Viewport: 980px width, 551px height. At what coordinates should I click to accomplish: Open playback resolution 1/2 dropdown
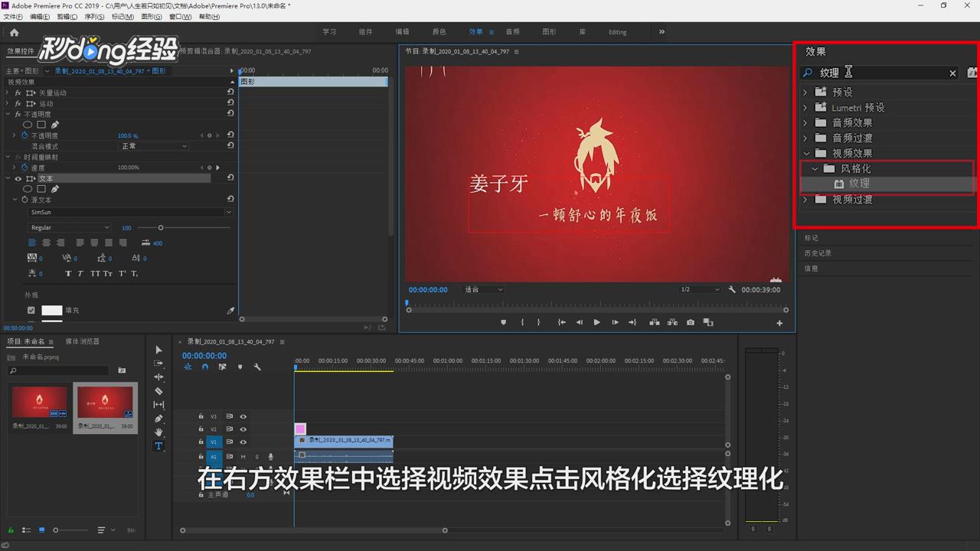tap(700, 290)
